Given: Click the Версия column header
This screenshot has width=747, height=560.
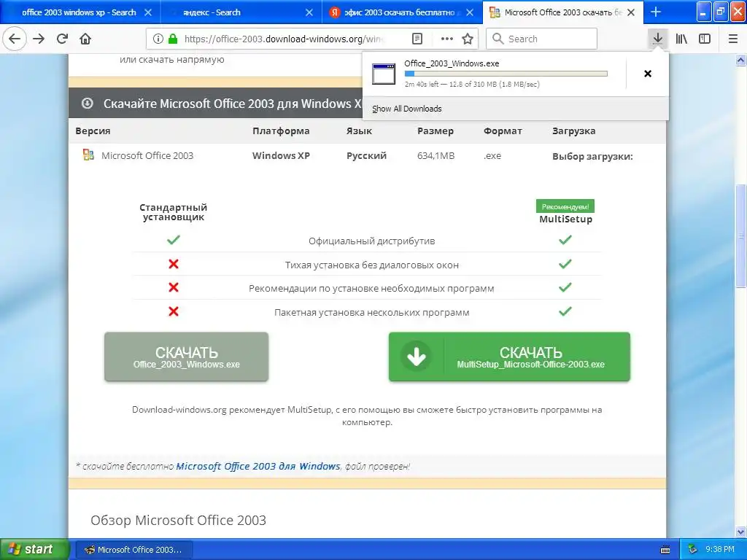Looking at the screenshot, I should coord(93,131).
